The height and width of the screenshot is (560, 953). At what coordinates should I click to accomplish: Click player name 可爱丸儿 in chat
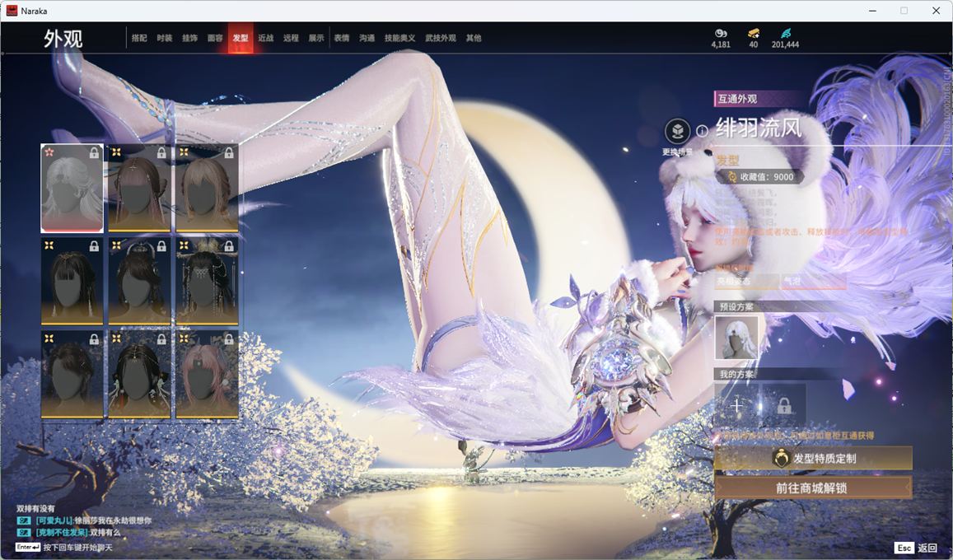(x=54, y=520)
